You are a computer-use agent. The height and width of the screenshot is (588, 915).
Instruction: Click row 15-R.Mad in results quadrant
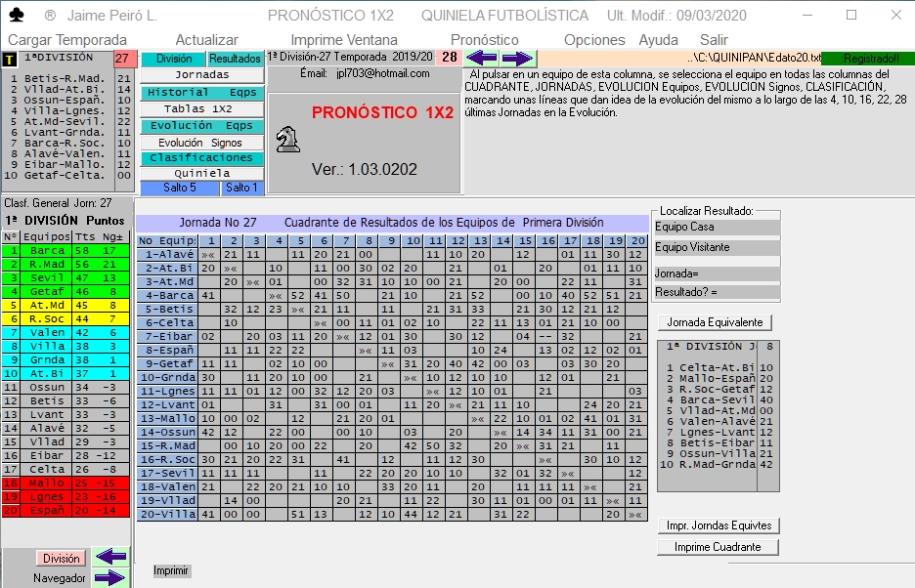click(167, 445)
